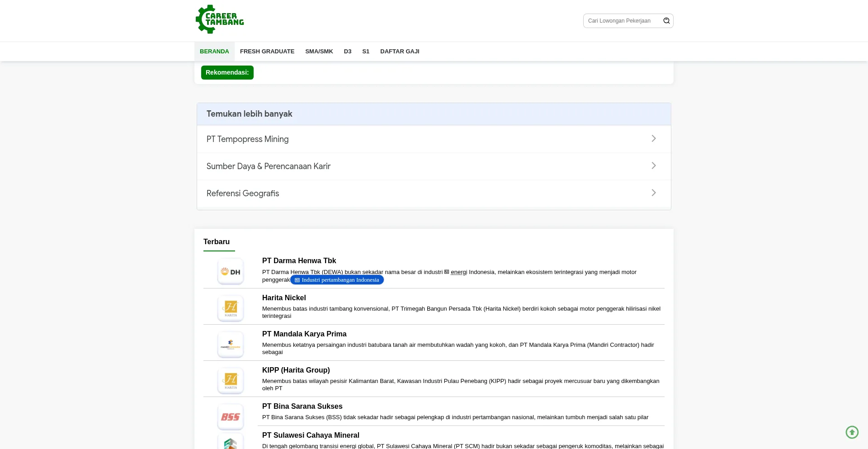
Task: Open KIPP (Harita Group) logo thumbnail
Action: click(231, 381)
